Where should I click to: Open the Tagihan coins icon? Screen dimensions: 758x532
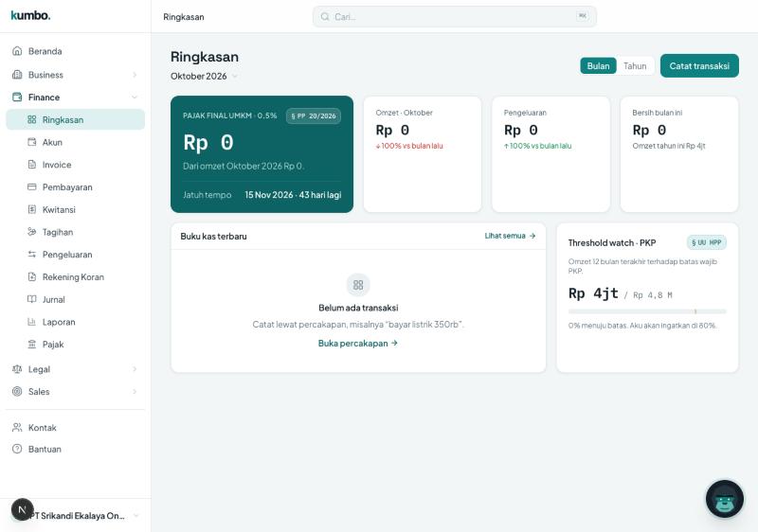[32, 232]
